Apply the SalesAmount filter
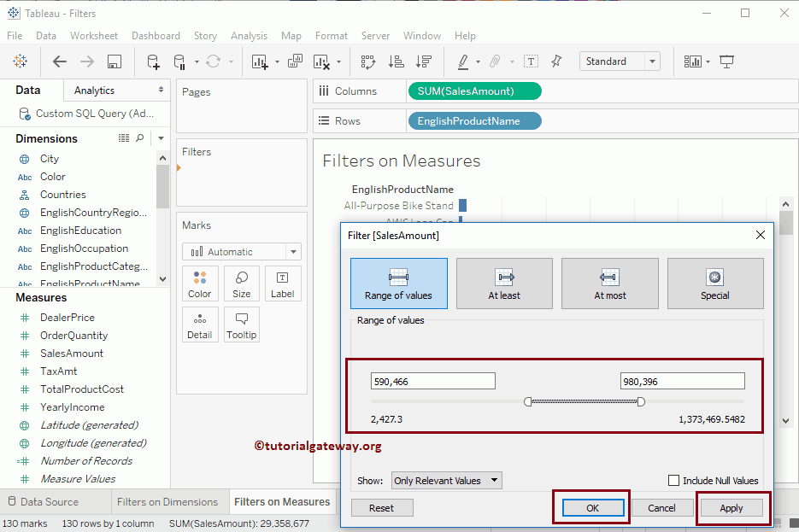 [731, 507]
